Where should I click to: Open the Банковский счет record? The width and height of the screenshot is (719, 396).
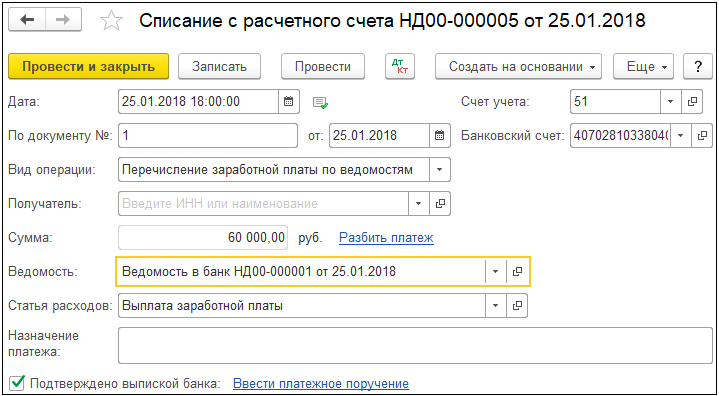[x=702, y=136]
